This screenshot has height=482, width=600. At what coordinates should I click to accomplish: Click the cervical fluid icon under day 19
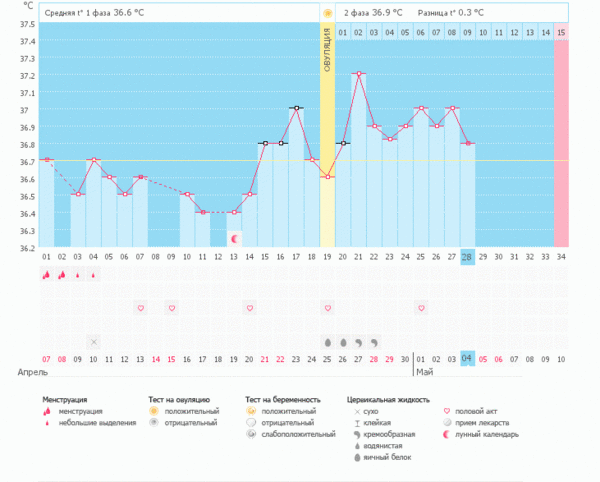click(327, 341)
